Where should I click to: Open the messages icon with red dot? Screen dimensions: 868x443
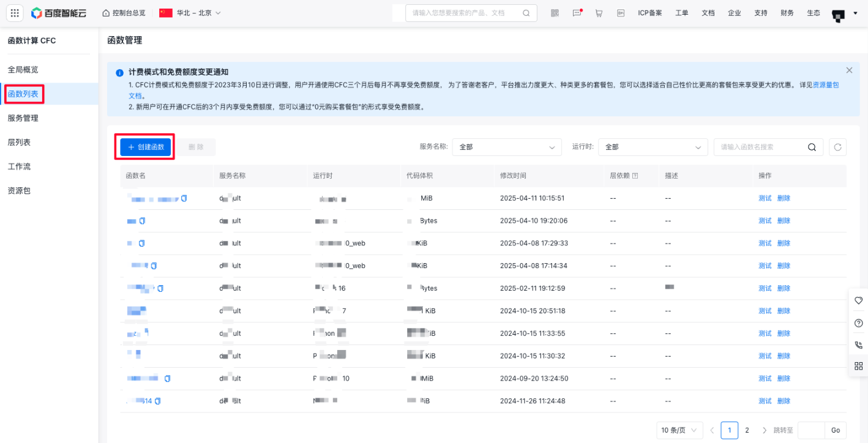tap(577, 13)
